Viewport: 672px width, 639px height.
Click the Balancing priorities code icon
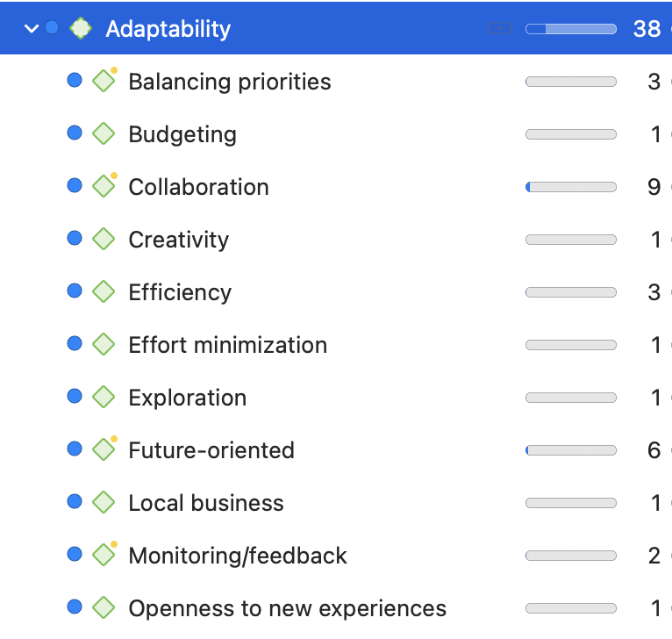click(x=104, y=82)
